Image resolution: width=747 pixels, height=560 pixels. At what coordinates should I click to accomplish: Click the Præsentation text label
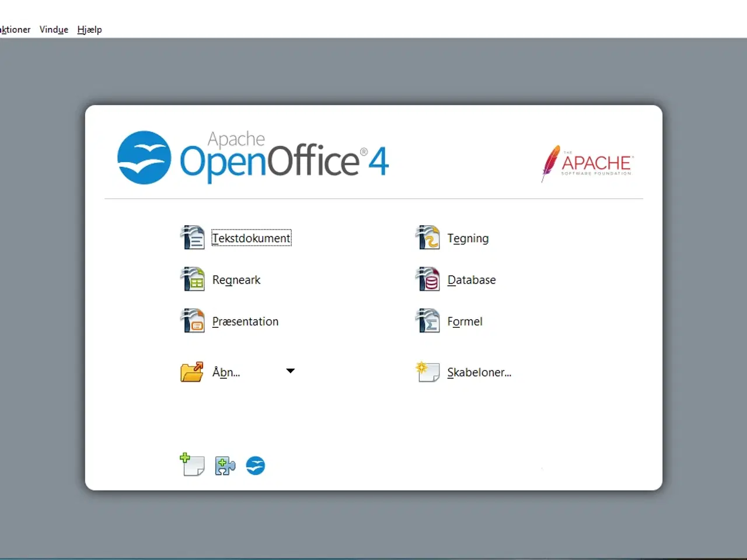click(245, 321)
